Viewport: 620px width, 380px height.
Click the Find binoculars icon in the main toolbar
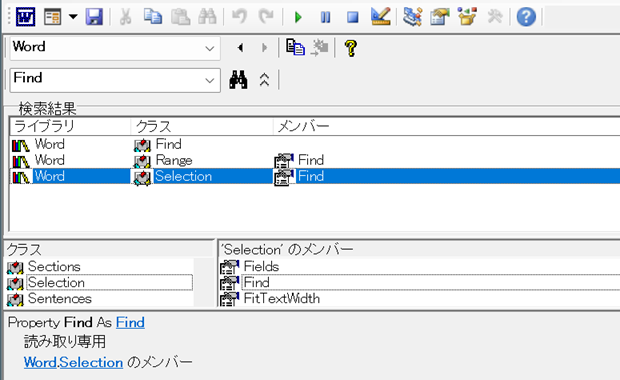(207, 17)
